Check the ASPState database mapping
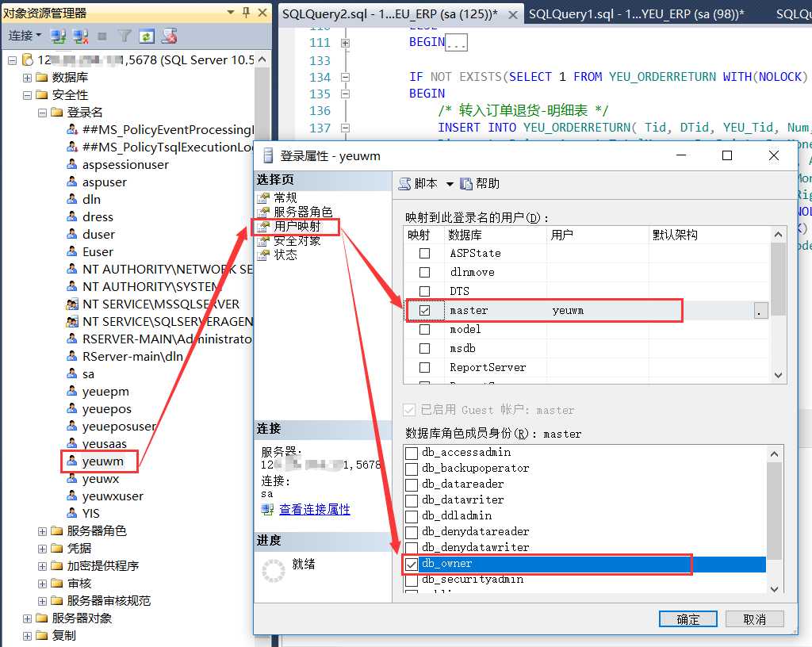This screenshot has height=647, width=812. (x=425, y=253)
